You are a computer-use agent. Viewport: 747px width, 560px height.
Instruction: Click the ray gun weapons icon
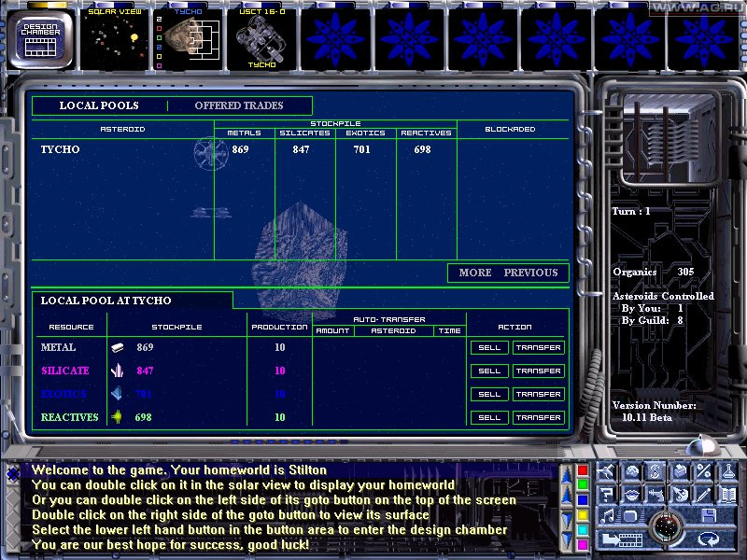point(655,495)
